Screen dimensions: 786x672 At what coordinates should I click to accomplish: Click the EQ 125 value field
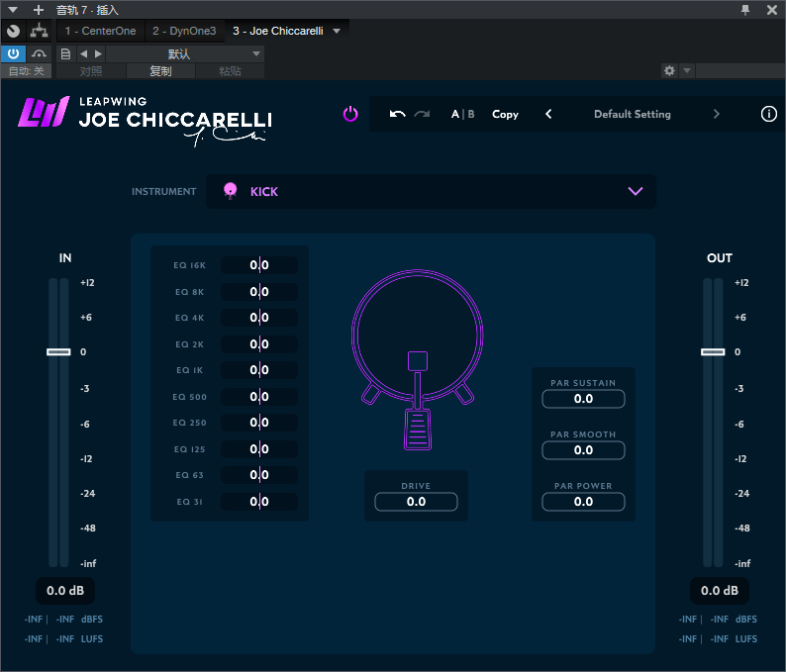[x=259, y=449]
